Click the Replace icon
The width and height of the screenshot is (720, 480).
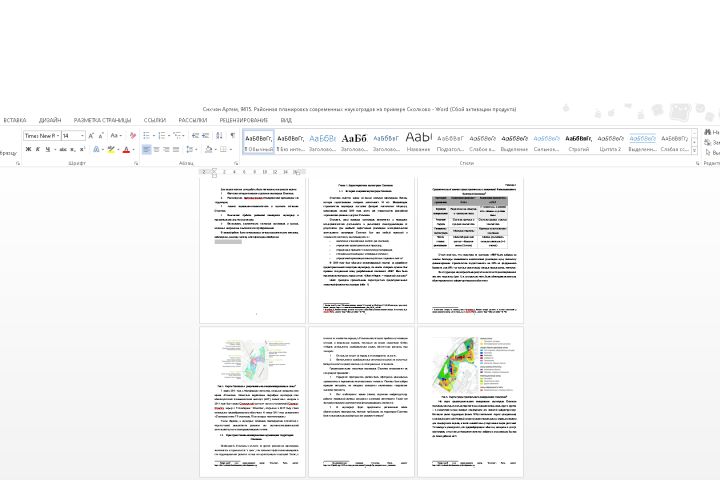coord(708,142)
